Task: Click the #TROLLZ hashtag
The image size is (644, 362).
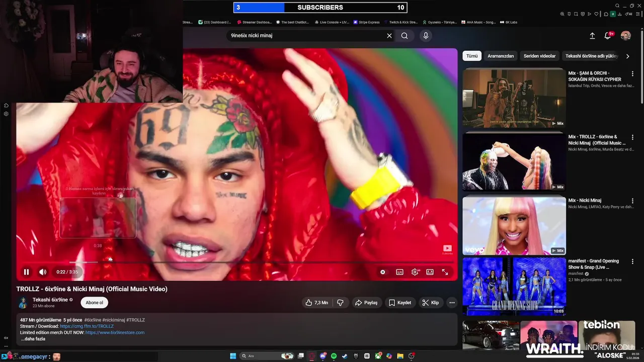Action: (x=135, y=320)
